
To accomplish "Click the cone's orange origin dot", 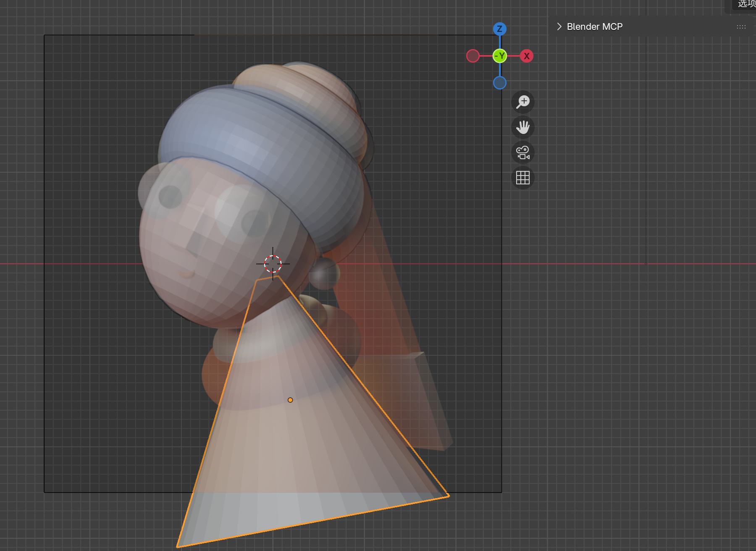I will click(x=290, y=400).
